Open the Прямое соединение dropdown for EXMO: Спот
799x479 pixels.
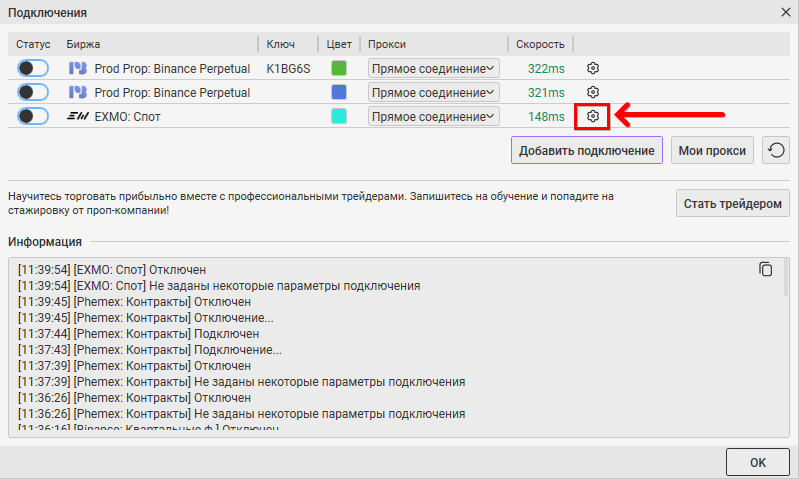point(433,117)
